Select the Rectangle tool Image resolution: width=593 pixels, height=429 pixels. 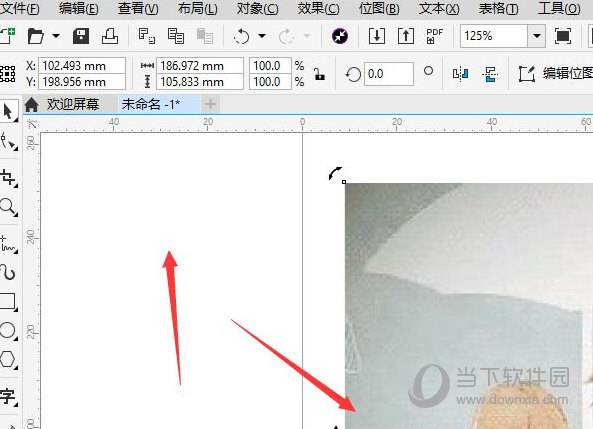point(8,302)
